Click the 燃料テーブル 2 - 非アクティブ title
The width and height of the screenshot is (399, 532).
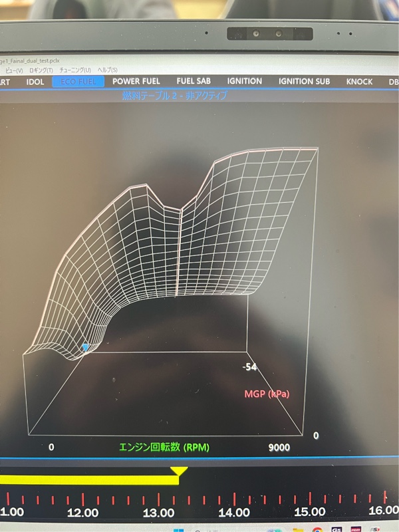click(x=174, y=96)
